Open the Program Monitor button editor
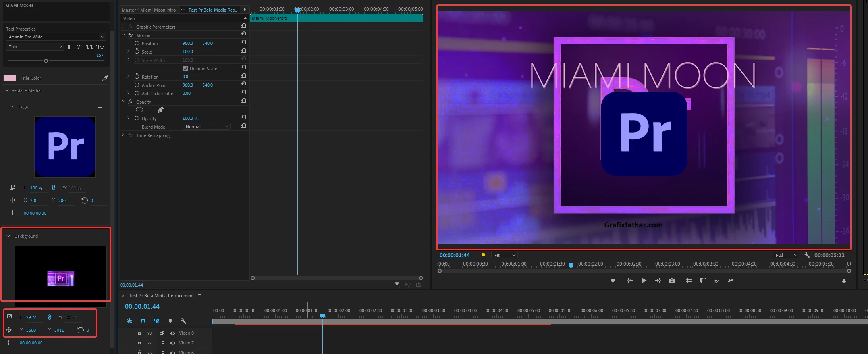Image resolution: width=868 pixels, height=354 pixels. click(x=844, y=281)
